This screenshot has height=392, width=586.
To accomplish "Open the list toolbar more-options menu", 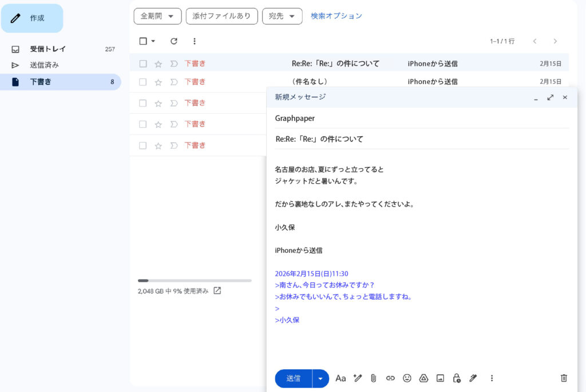I will (195, 41).
